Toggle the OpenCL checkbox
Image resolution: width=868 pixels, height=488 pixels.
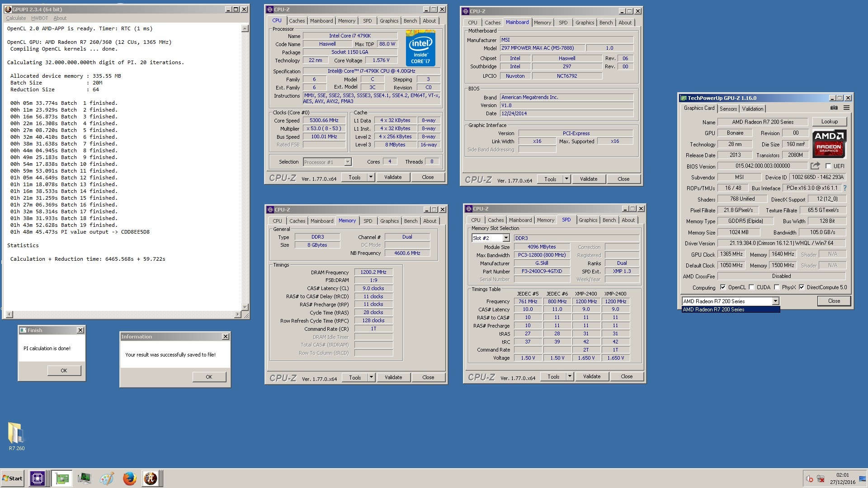click(723, 287)
